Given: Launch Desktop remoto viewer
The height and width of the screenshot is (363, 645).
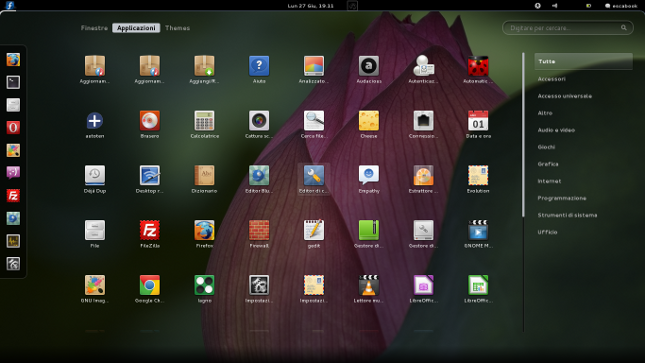Looking at the screenshot, I should click(149, 176).
